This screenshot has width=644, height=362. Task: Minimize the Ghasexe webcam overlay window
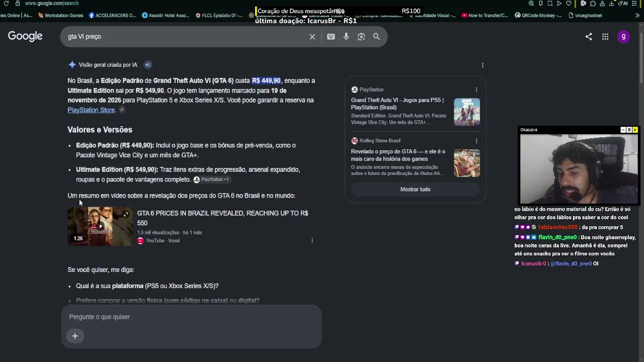pos(623,130)
